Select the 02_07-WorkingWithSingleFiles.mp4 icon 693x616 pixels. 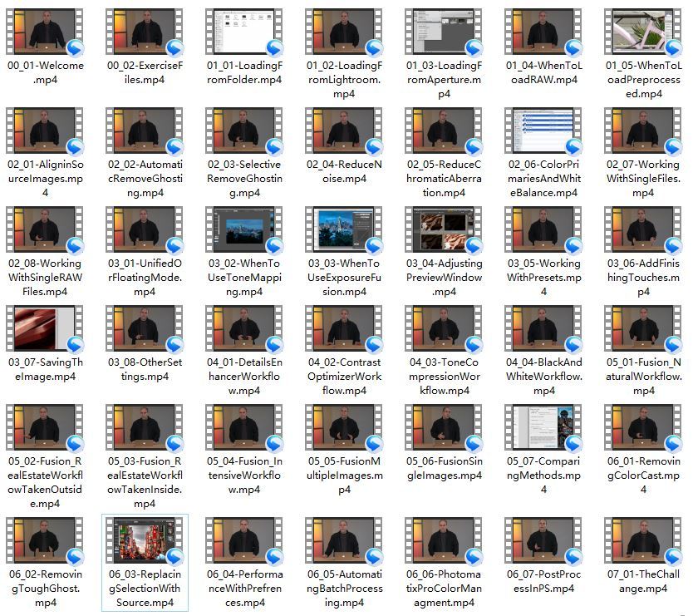[643, 131]
